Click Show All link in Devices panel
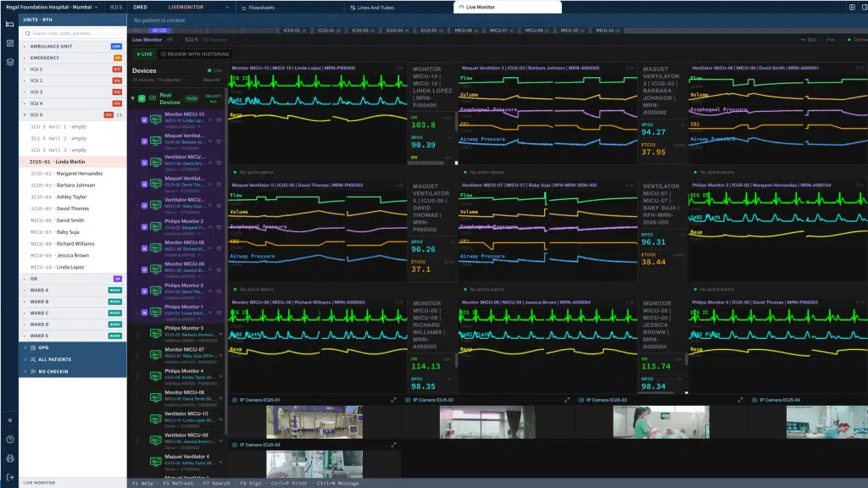The image size is (868, 488). pos(211,80)
